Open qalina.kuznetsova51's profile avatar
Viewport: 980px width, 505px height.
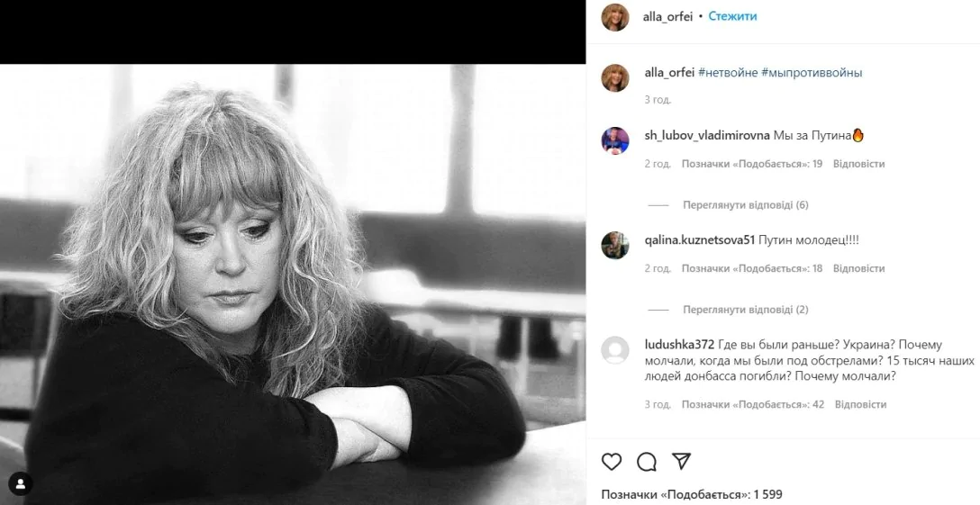pyautogui.click(x=615, y=245)
